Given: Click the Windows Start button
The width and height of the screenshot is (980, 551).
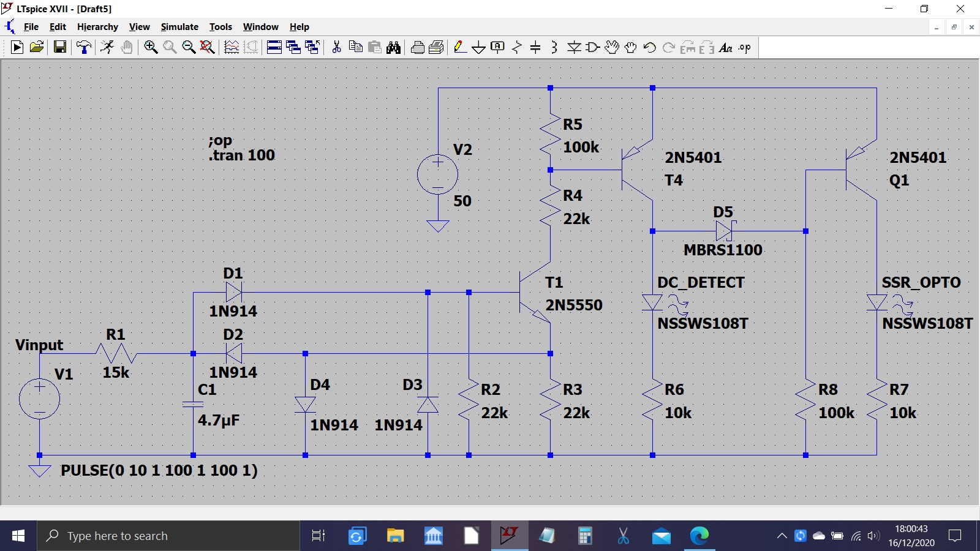Looking at the screenshot, I should pyautogui.click(x=18, y=536).
